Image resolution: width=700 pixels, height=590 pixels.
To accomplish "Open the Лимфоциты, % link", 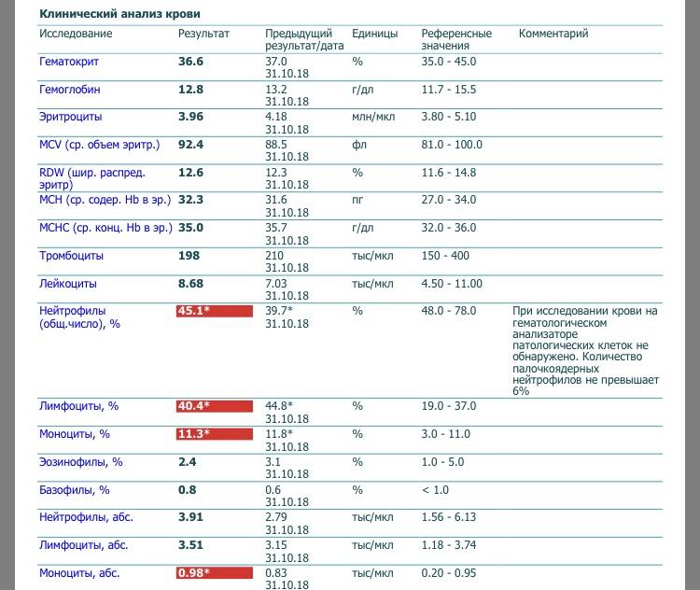I will [x=78, y=406].
